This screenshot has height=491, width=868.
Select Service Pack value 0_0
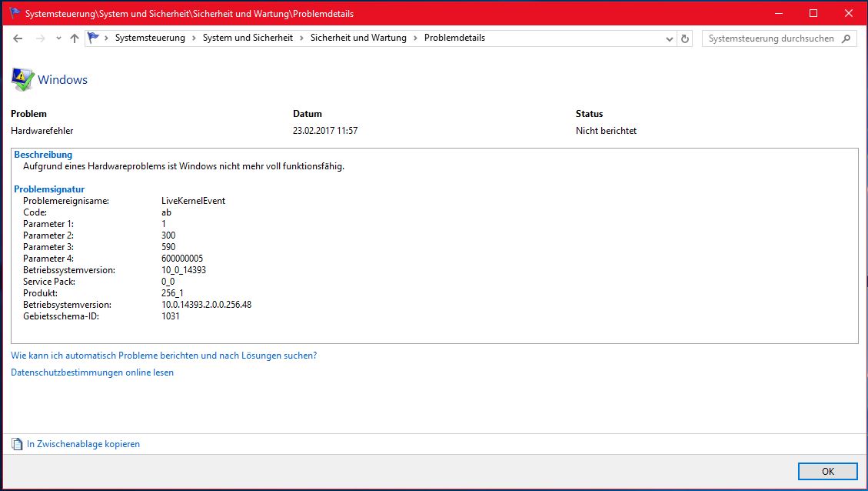coord(168,282)
